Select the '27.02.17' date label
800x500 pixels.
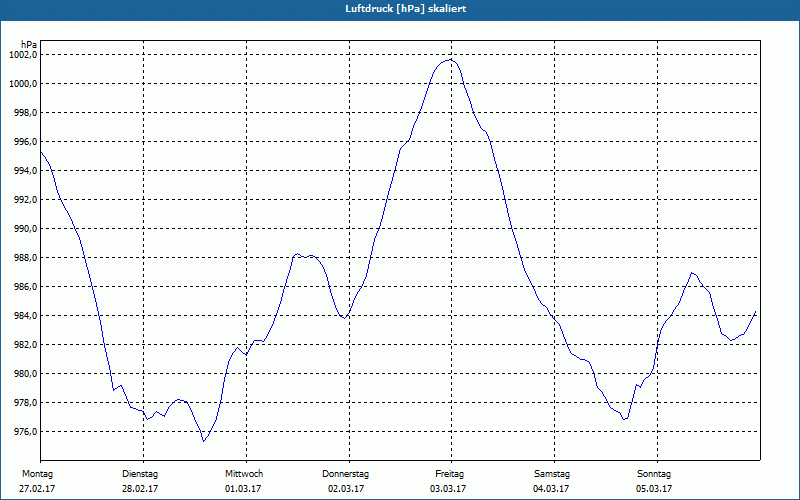tap(37, 489)
